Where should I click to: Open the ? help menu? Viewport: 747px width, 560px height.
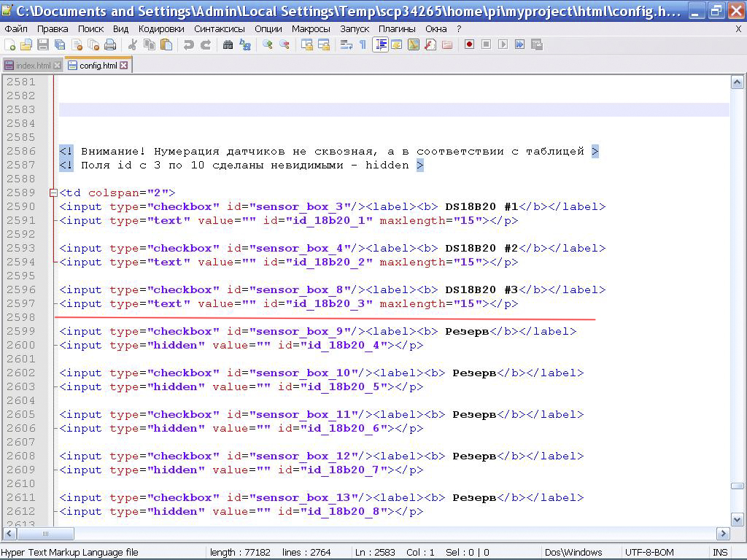[x=459, y=29]
